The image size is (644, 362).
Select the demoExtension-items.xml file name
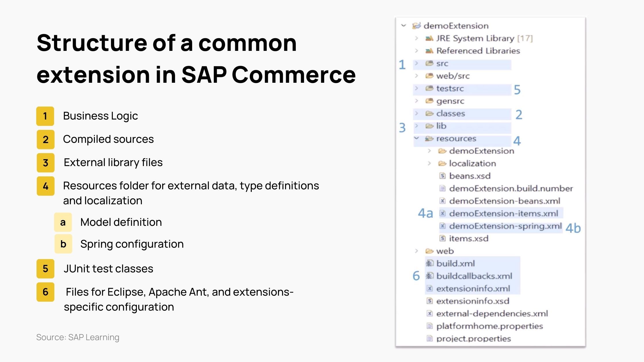pos(504,213)
